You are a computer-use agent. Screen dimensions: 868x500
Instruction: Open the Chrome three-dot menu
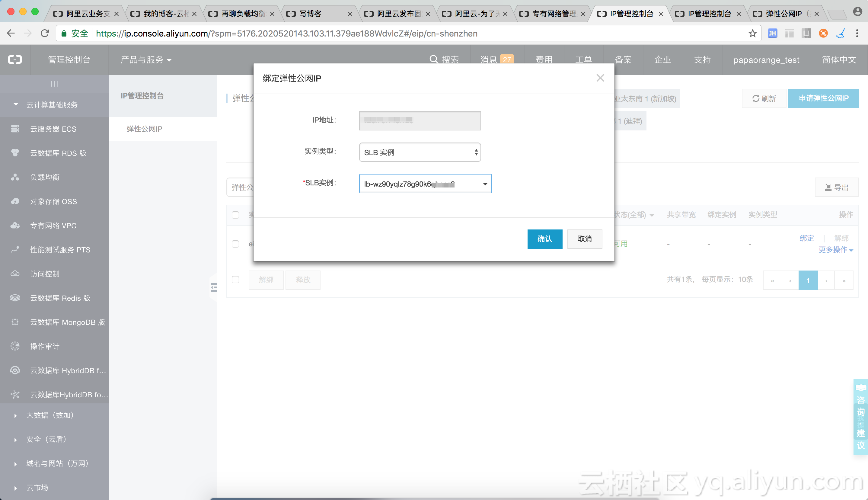tap(857, 33)
